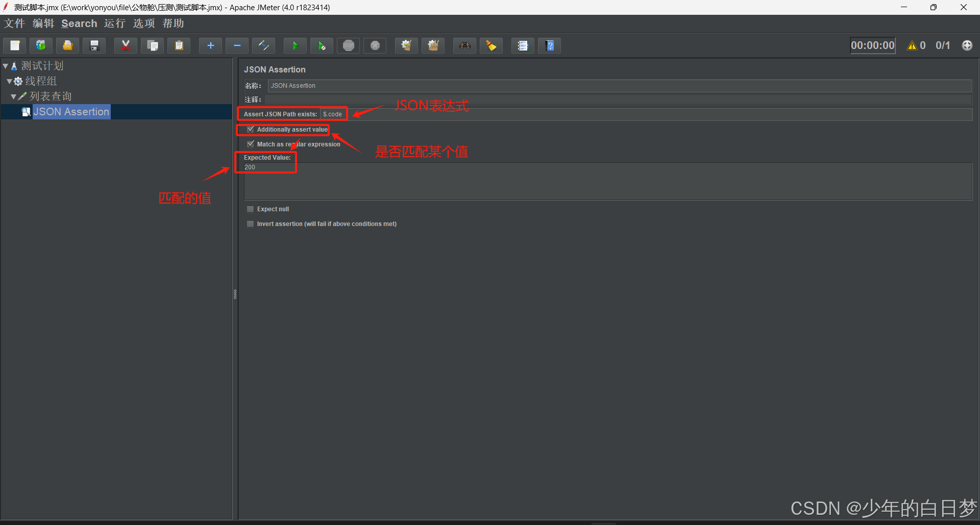Click the Start no pauses icon
Viewport: 980px width, 525px height.
(322, 45)
